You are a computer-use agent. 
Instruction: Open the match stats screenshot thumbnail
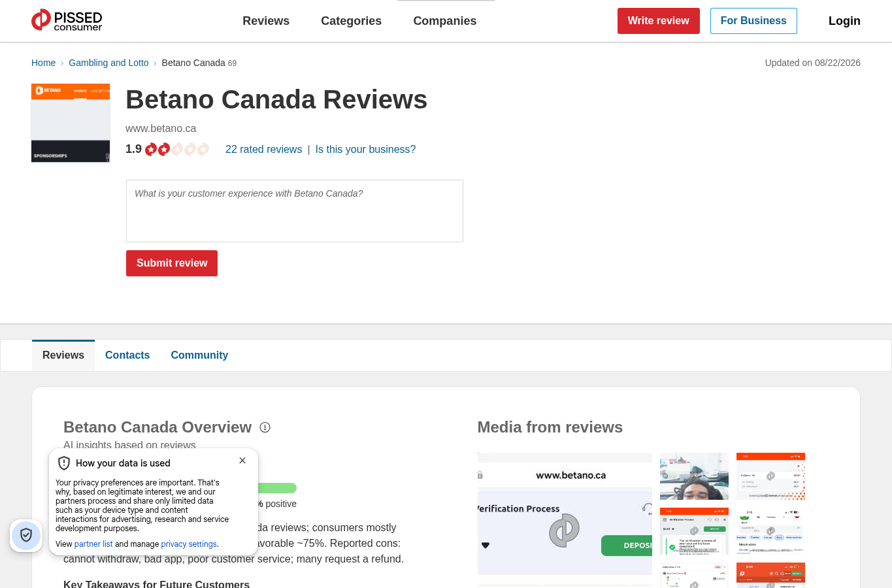pos(770,531)
